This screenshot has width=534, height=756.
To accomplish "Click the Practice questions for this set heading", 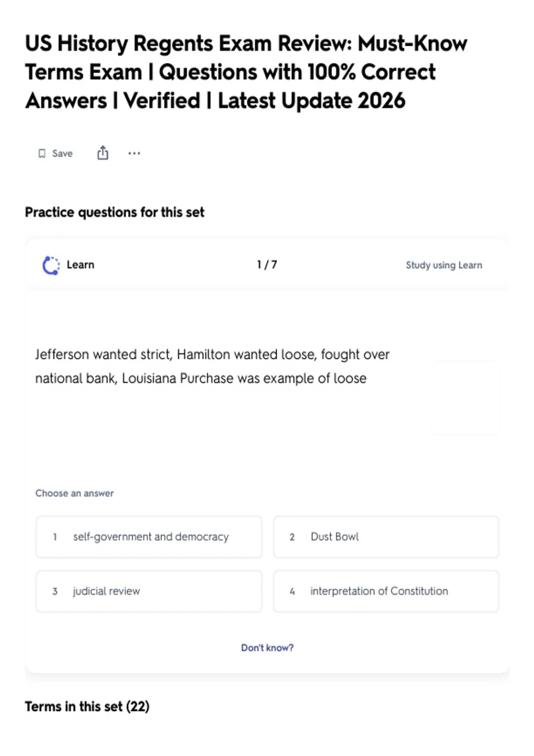I will click(x=115, y=212).
